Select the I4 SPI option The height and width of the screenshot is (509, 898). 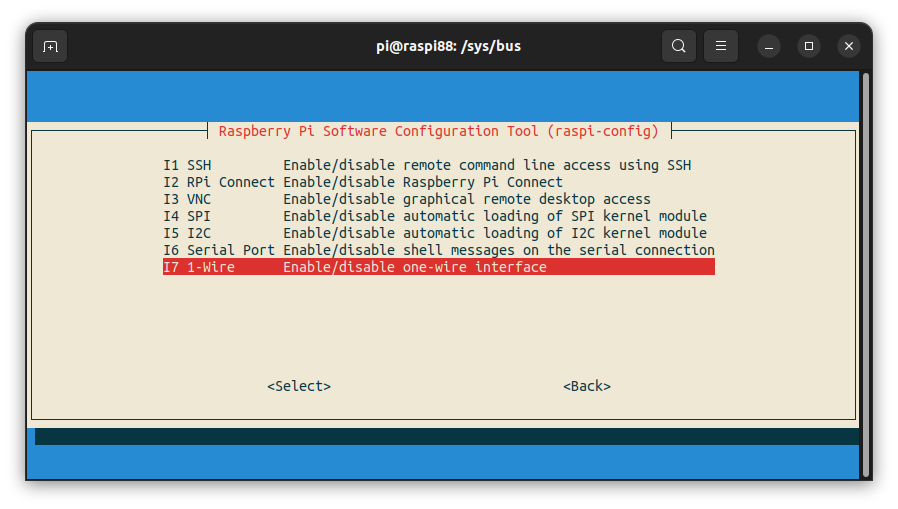[x=188, y=216]
